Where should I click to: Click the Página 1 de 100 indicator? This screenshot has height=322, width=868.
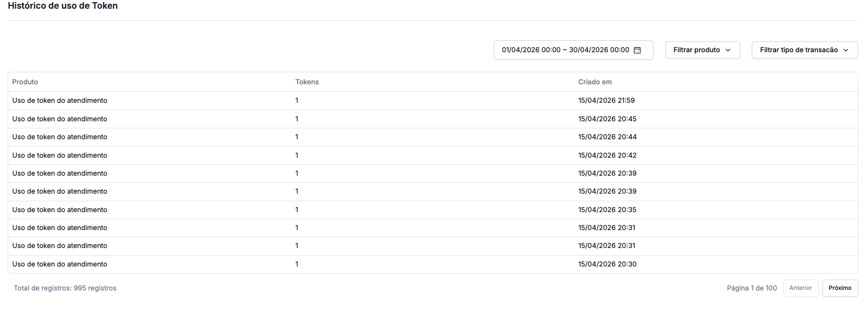752,288
